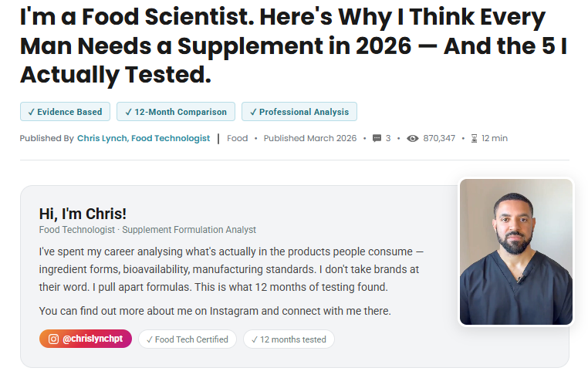Click Supplement Formulation Analyst subtitle text
This screenshot has width=588, height=378.
[189, 230]
